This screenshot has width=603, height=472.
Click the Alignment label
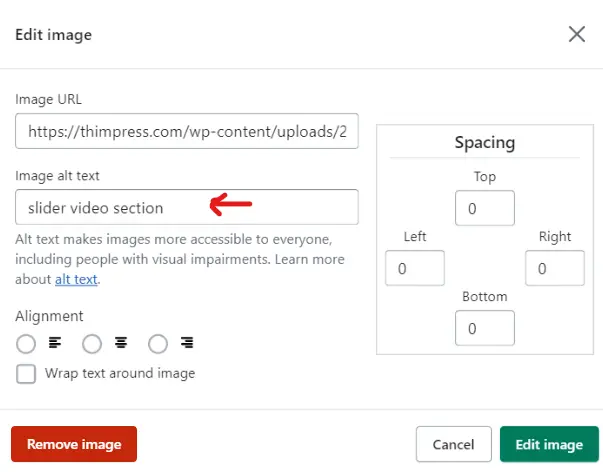point(49,317)
